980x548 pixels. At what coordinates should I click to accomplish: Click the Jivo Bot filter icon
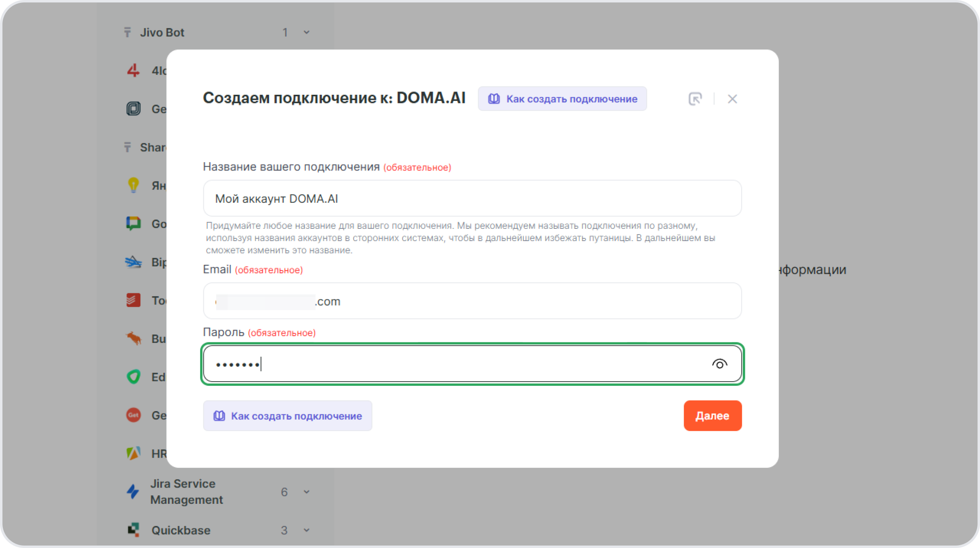click(127, 32)
